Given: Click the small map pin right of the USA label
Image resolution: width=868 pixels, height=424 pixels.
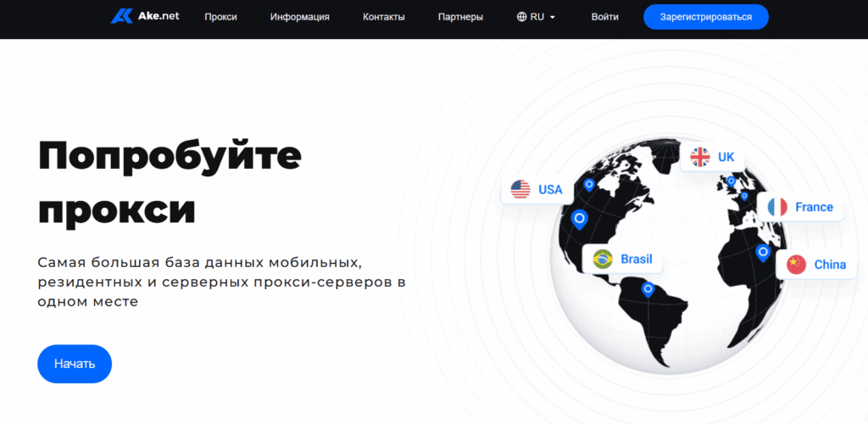Looking at the screenshot, I should [589, 185].
